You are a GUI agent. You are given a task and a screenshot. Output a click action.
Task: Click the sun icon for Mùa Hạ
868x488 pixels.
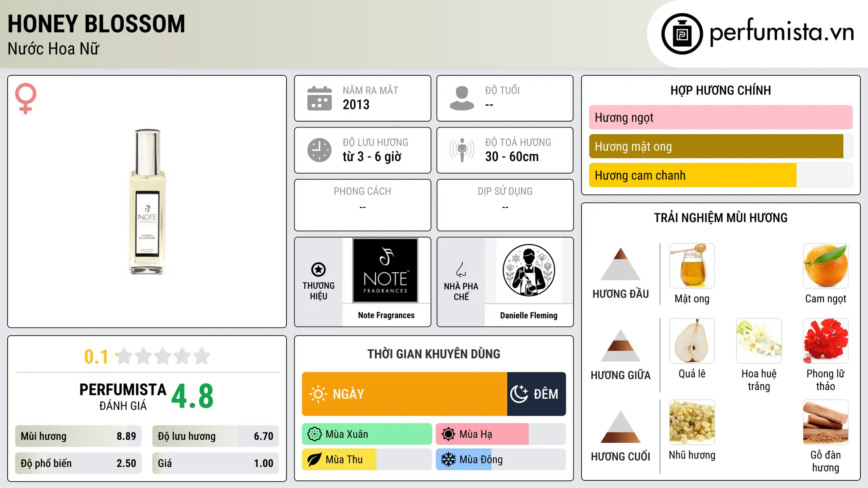448,434
